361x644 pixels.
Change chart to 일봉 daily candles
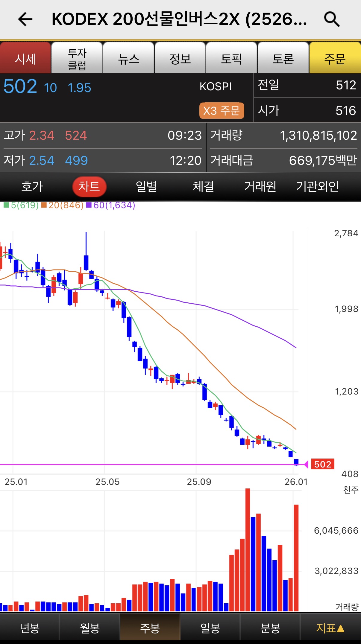click(210, 628)
